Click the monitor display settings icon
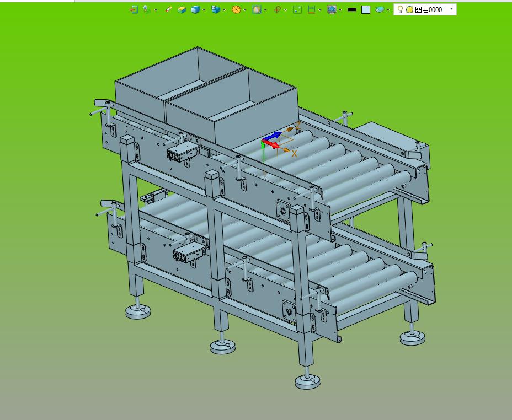Viewport: 512px width, 420px height. [332, 10]
